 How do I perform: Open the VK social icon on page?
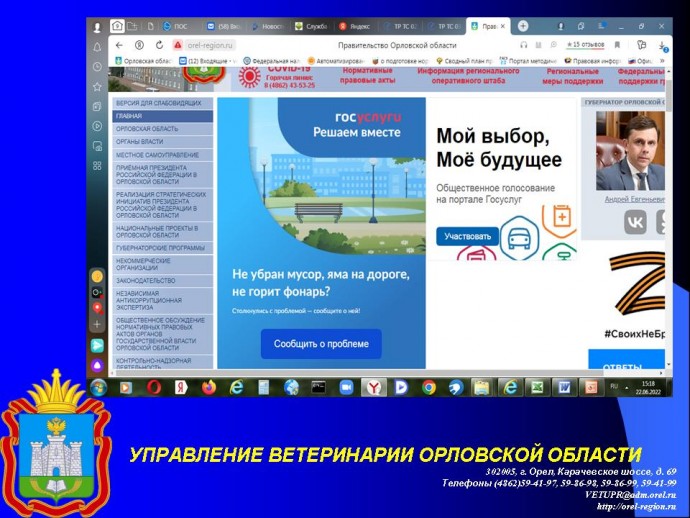pyautogui.click(x=635, y=222)
